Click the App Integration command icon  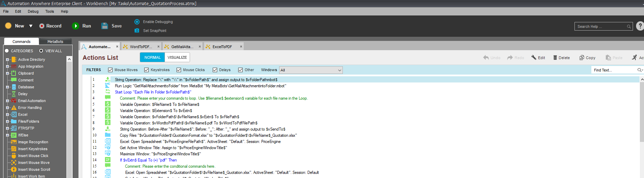click(x=14, y=66)
